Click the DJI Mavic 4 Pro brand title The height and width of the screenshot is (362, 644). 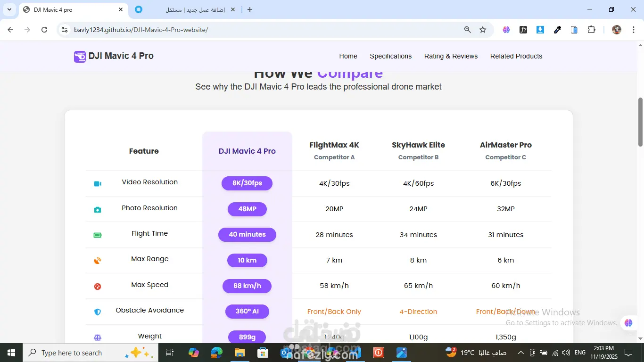(121, 56)
